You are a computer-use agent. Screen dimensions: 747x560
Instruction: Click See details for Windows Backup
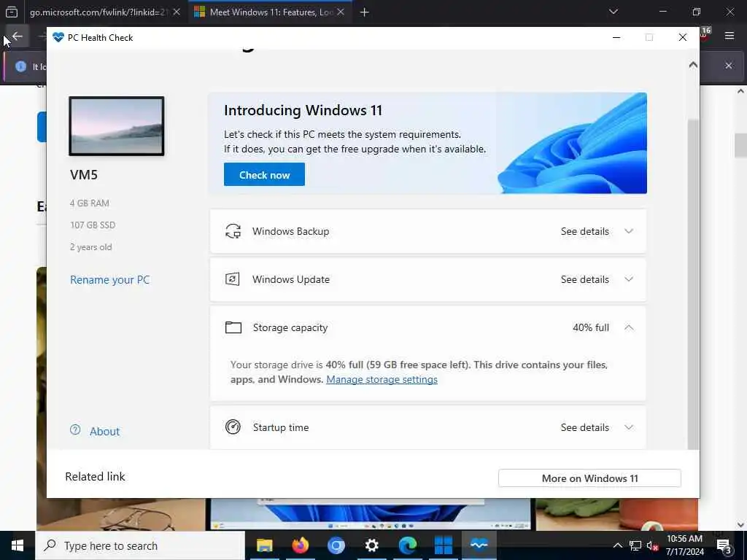point(584,231)
